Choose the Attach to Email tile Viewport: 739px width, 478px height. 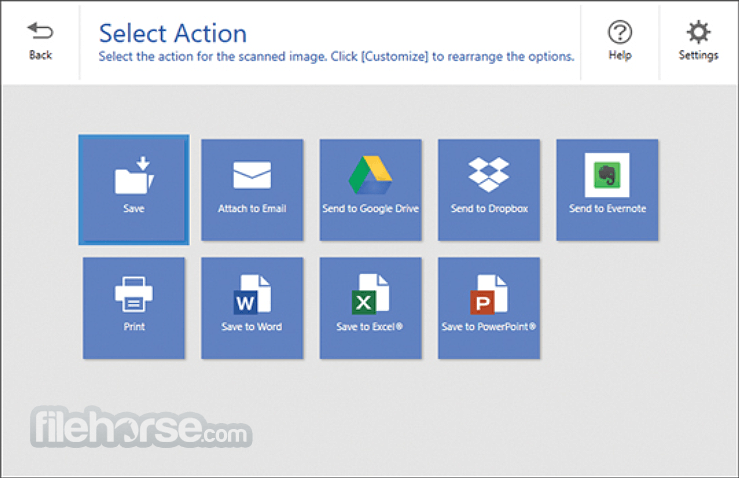coord(252,190)
